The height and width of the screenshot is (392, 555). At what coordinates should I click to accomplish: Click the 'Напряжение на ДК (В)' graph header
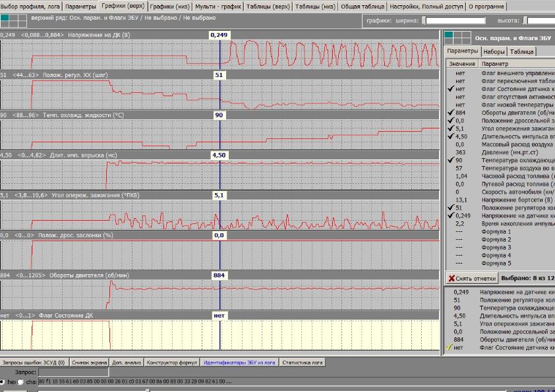219,35
